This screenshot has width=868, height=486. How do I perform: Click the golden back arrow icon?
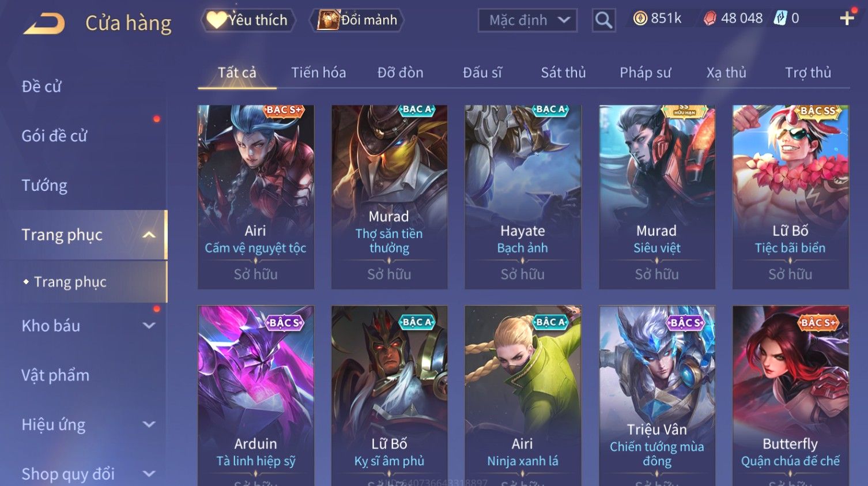(x=44, y=24)
